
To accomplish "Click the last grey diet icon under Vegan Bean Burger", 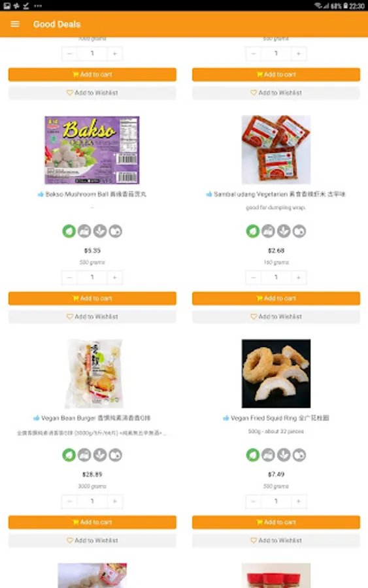I will 116,455.
